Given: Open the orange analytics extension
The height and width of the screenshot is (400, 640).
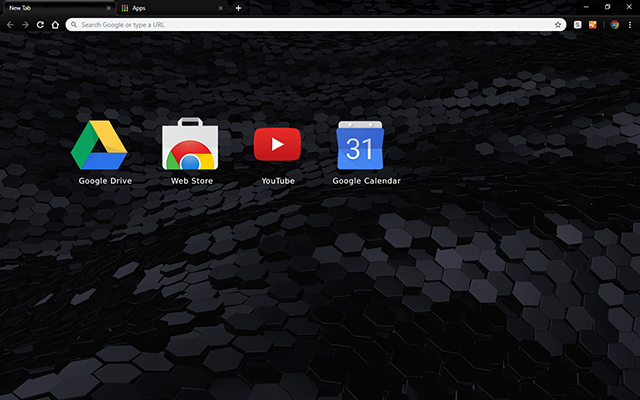Looking at the screenshot, I should [x=592, y=24].
